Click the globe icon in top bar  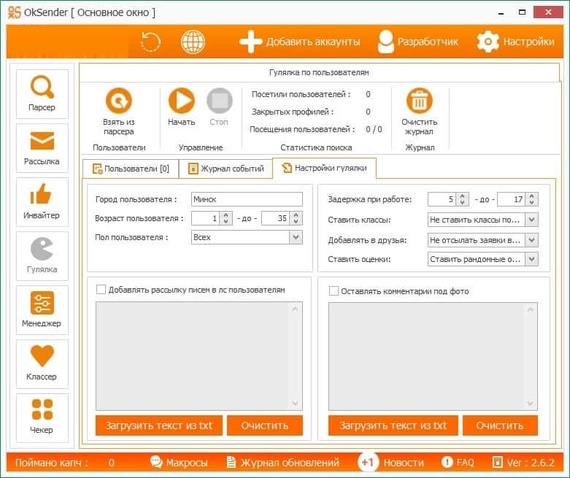pos(193,42)
